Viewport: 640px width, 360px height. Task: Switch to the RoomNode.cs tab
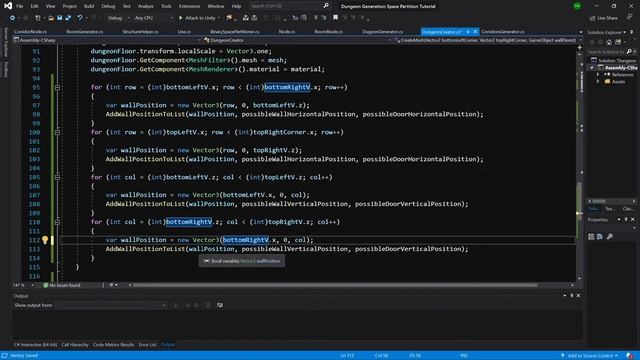coord(329,31)
